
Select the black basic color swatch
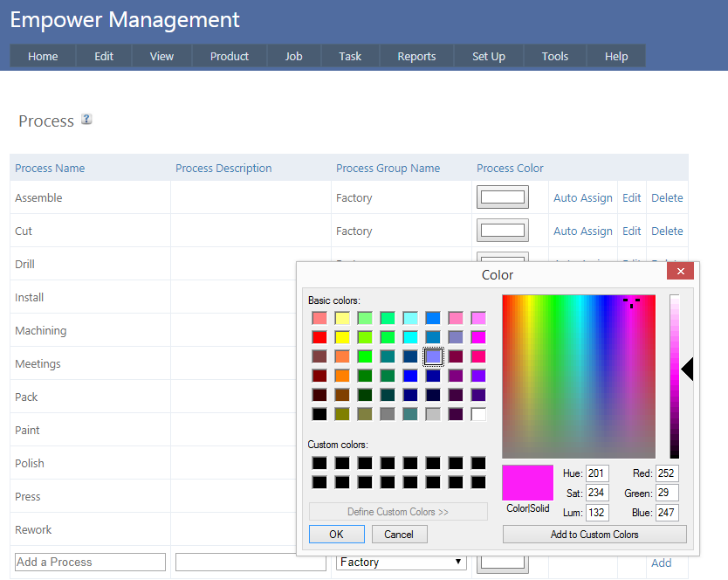[319, 414]
